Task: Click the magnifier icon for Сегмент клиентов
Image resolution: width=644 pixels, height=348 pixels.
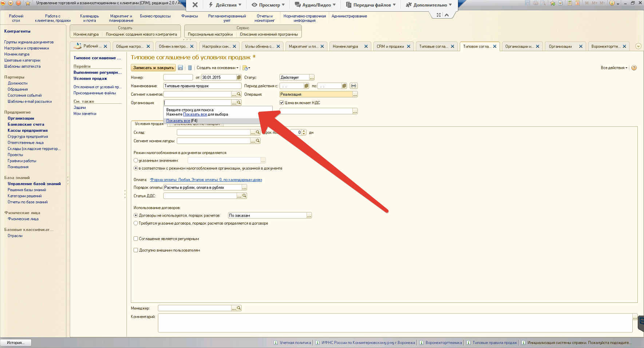Action: (x=239, y=94)
